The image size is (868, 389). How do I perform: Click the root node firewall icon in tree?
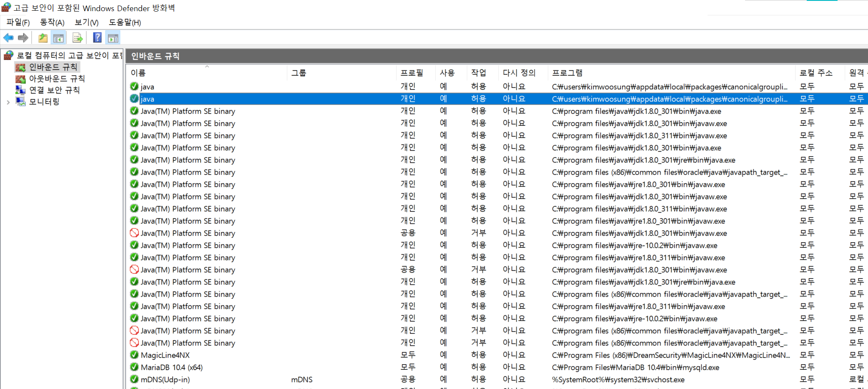tap(9, 55)
